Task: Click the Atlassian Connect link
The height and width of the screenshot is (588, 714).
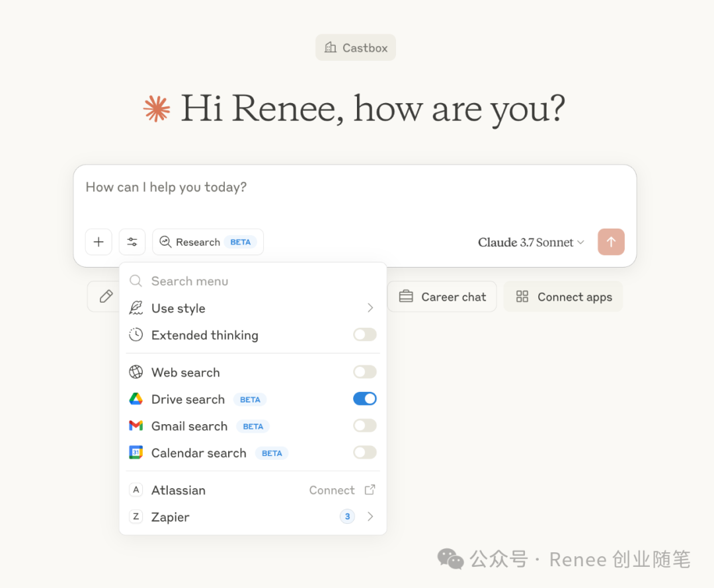Action: coord(331,490)
